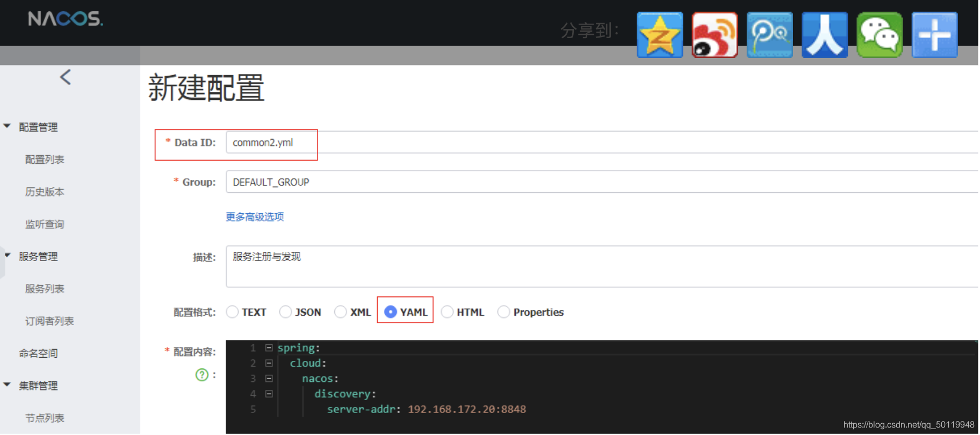Open 监听查询 menu item

point(45,224)
